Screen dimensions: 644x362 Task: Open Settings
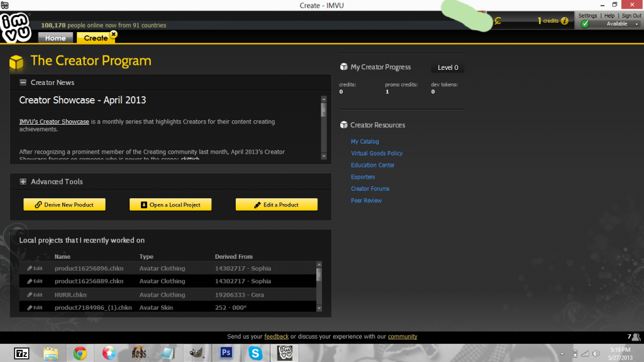[x=587, y=16]
